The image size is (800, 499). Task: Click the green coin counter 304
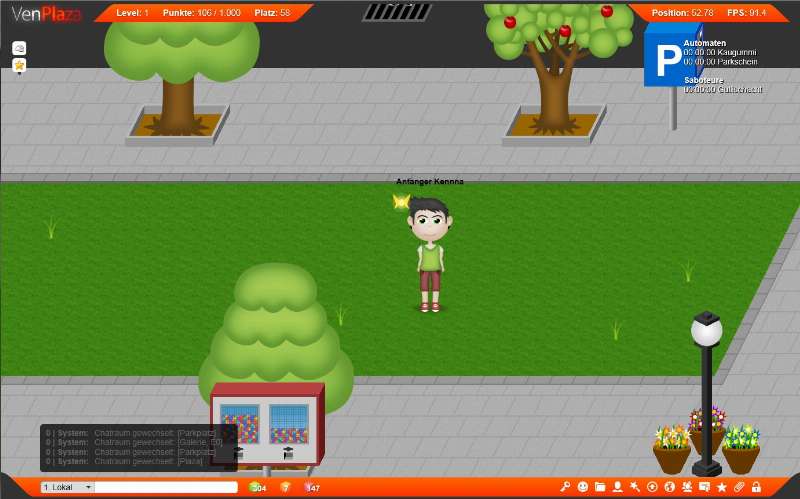pyautogui.click(x=258, y=487)
